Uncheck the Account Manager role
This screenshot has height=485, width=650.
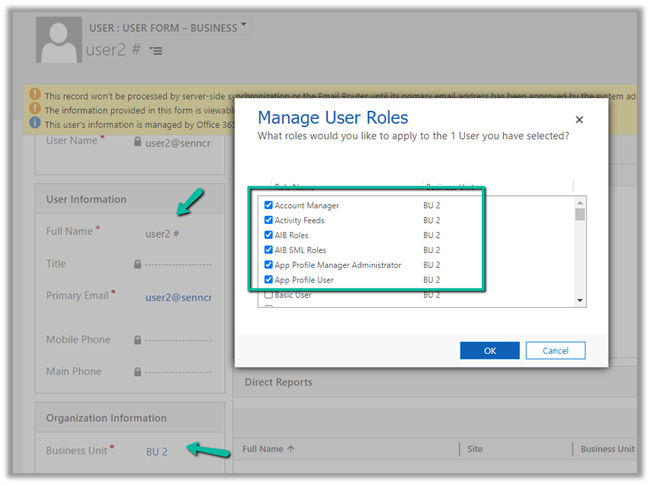coord(268,205)
